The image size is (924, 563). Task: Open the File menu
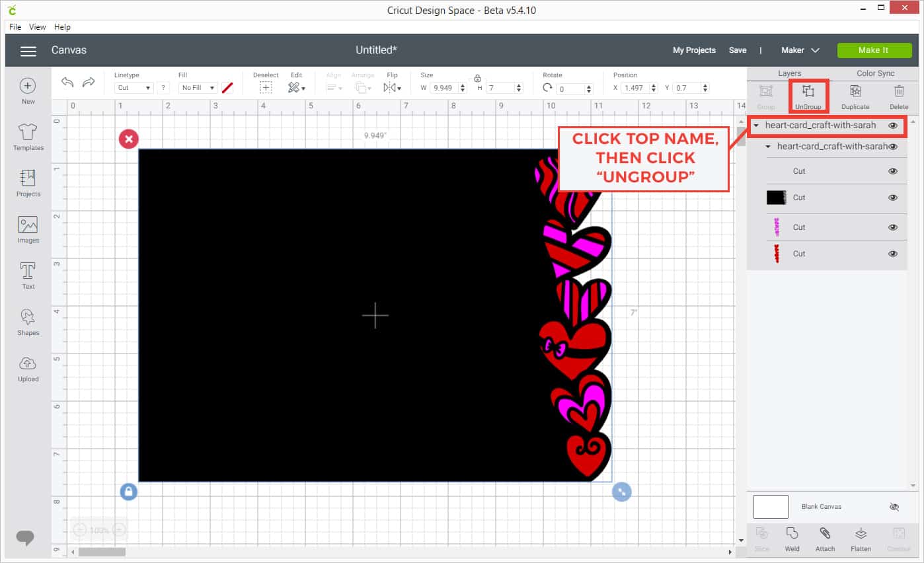click(15, 27)
